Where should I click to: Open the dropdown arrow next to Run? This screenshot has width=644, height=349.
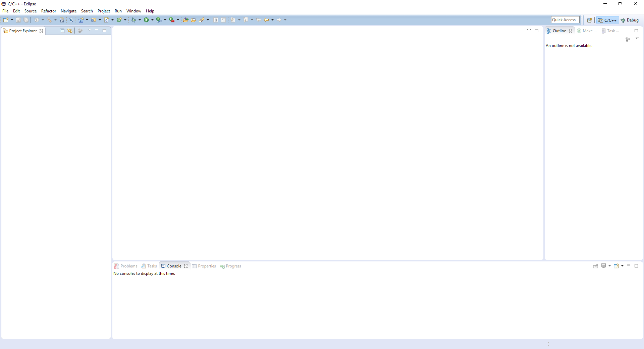pos(152,20)
